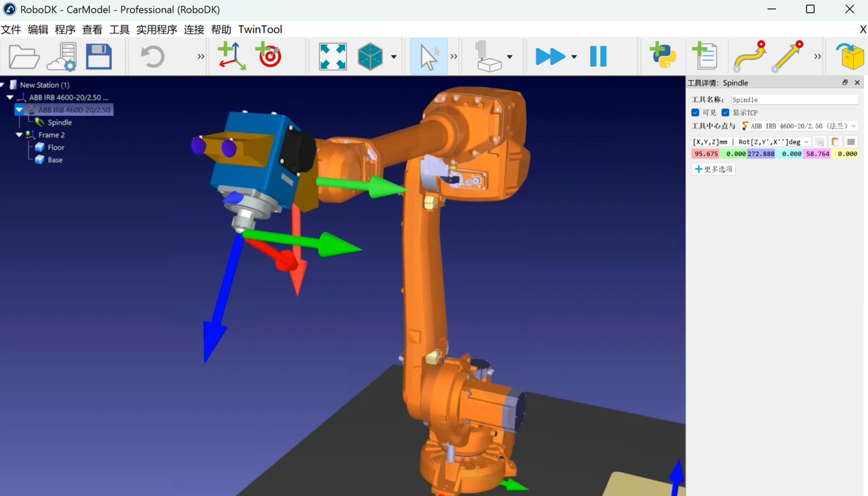Open the coordinate format dropdown
Screen dimensions: 868x496
[751, 142]
